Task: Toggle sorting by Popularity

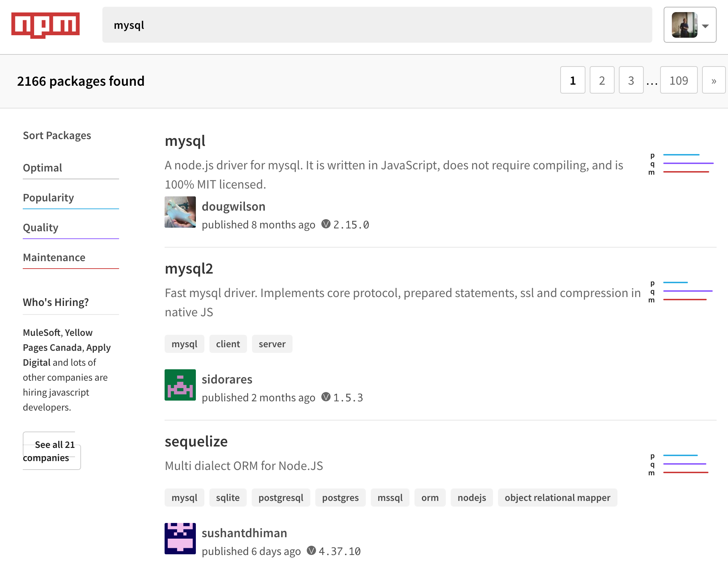Action: point(48,197)
